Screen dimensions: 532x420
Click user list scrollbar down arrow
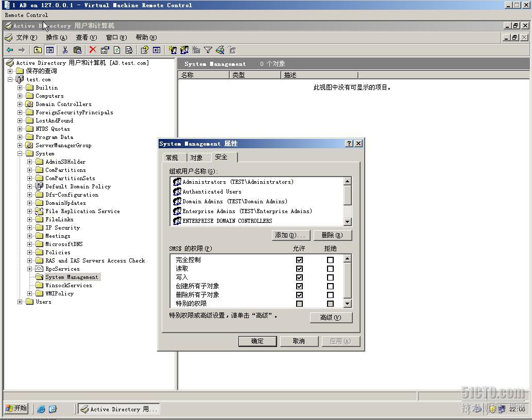coord(348,222)
